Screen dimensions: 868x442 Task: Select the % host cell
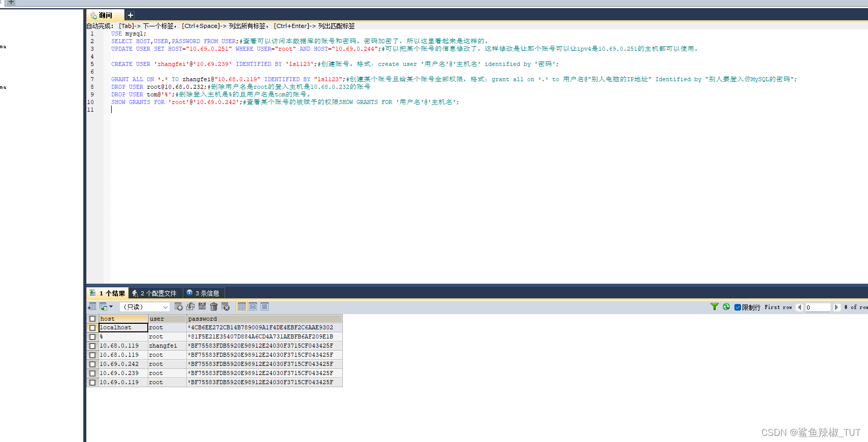123,337
